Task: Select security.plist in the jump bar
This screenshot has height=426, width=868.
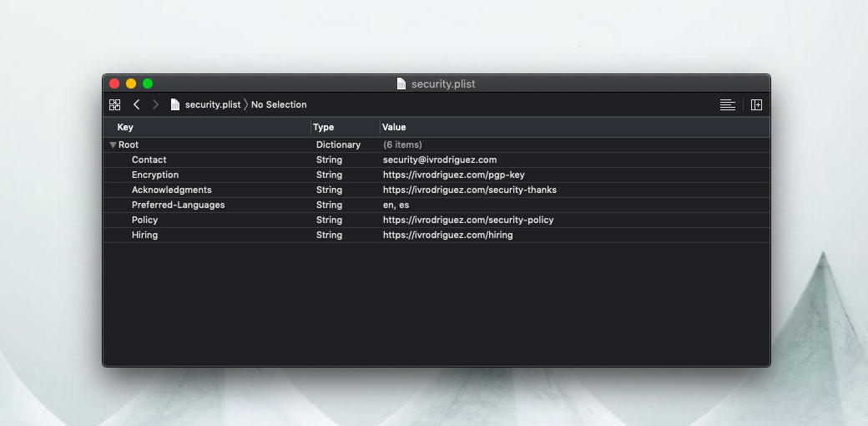Action: (212, 104)
